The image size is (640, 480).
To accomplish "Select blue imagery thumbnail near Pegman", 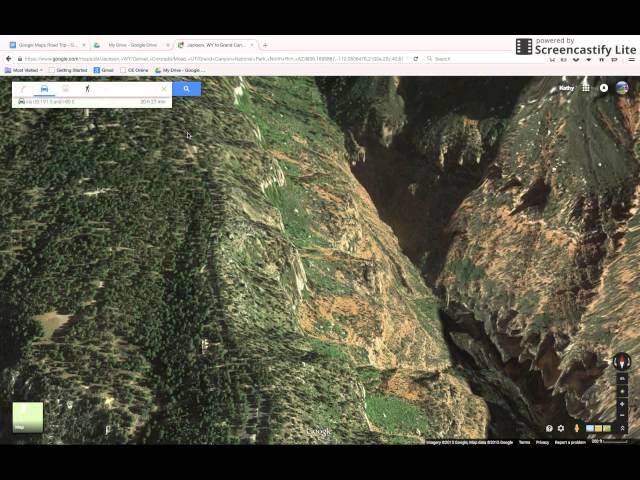I will coord(590,428).
